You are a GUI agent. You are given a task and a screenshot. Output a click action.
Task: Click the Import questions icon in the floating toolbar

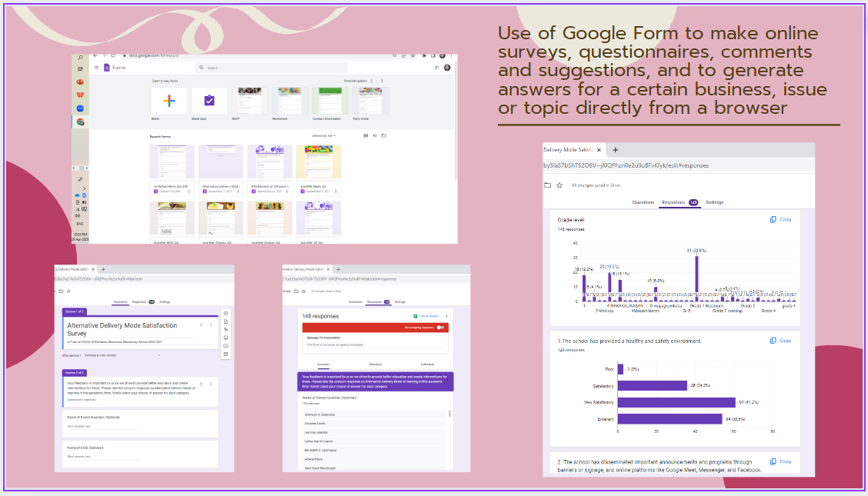[226, 321]
